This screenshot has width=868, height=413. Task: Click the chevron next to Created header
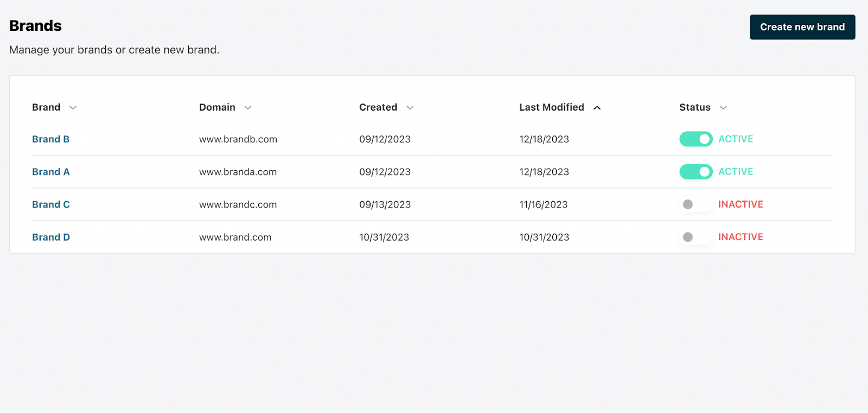[410, 108]
